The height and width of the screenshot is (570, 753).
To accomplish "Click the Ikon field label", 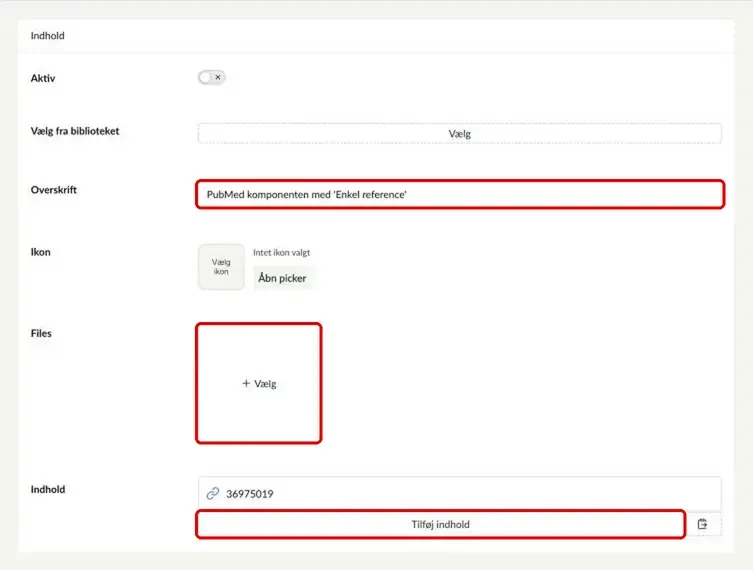I will [40, 252].
